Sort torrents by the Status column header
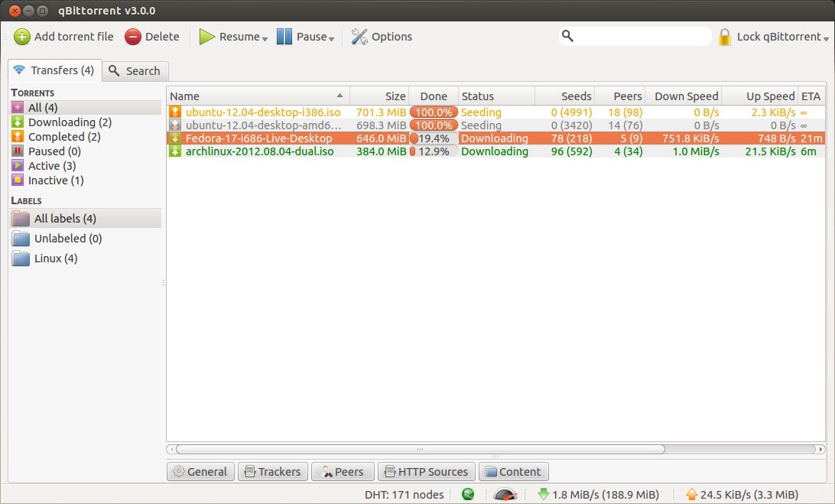The width and height of the screenshot is (835, 504). click(x=496, y=96)
